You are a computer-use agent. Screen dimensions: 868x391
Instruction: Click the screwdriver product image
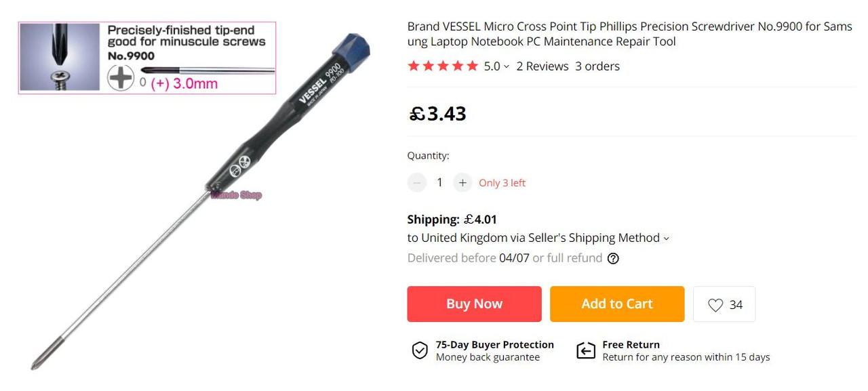pyautogui.click(x=203, y=200)
